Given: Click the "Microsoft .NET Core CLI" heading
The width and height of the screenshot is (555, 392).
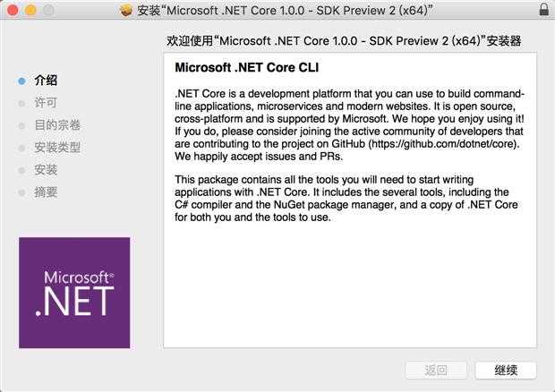Looking at the screenshot, I should point(246,68).
